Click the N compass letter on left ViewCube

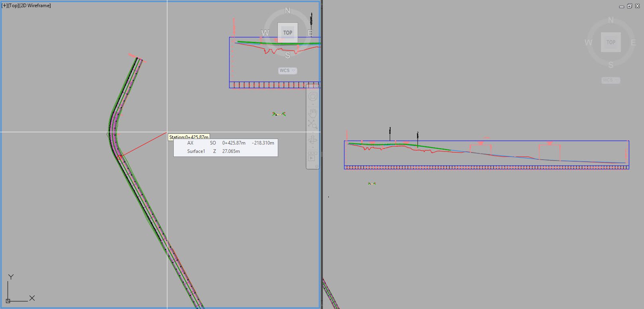point(287,11)
